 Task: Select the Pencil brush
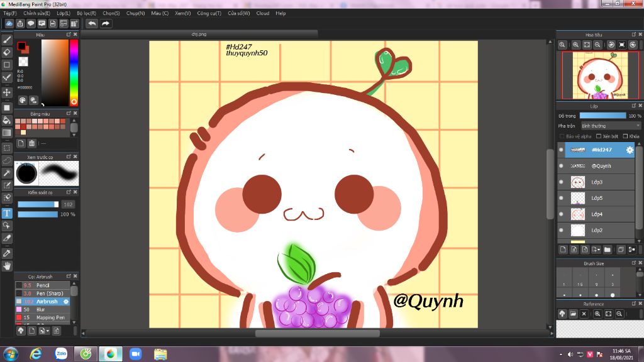coord(43,285)
